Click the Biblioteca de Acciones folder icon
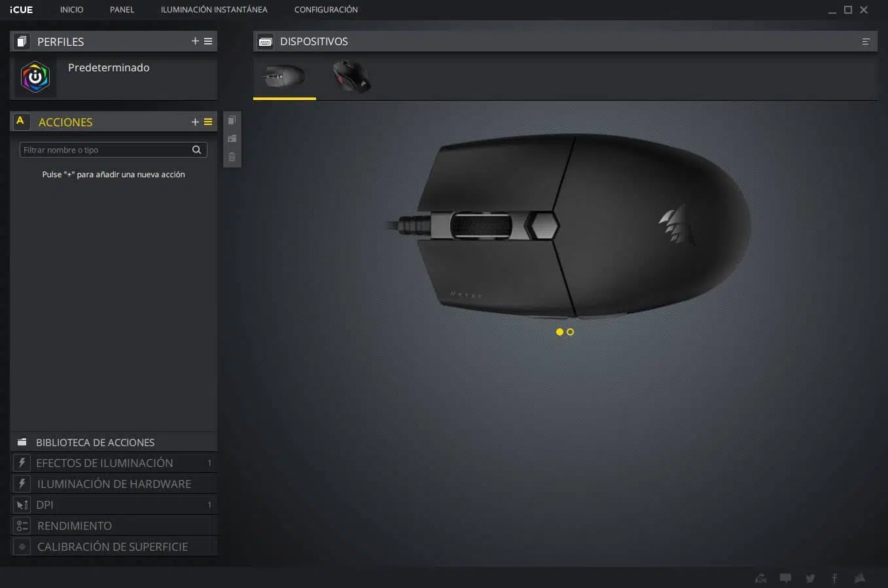Image resolution: width=888 pixels, height=588 pixels. pos(22,442)
